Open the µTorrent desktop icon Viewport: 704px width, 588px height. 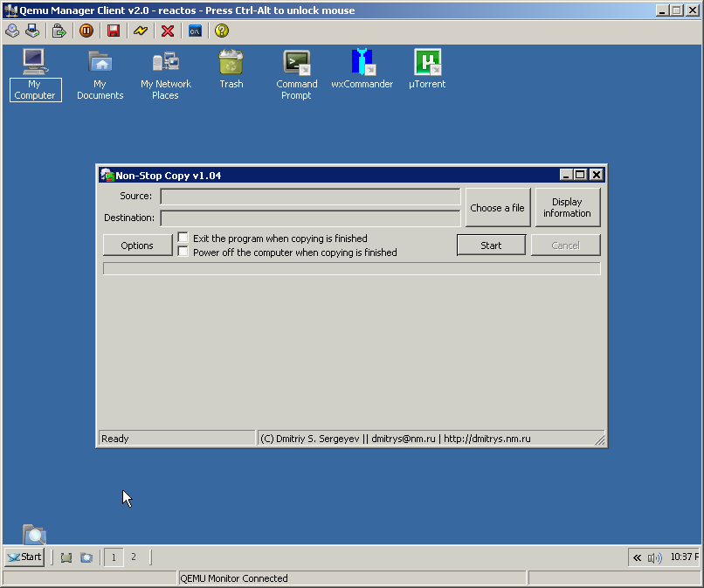[427, 69]
